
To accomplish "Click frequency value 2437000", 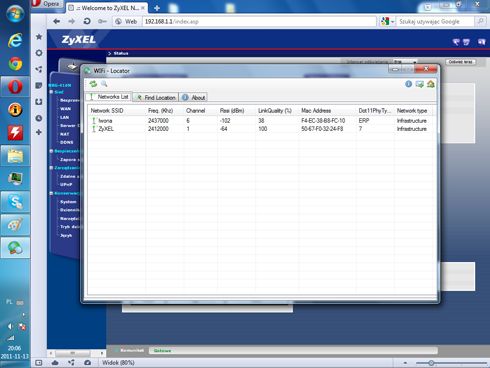I will [x=158, y=120].
